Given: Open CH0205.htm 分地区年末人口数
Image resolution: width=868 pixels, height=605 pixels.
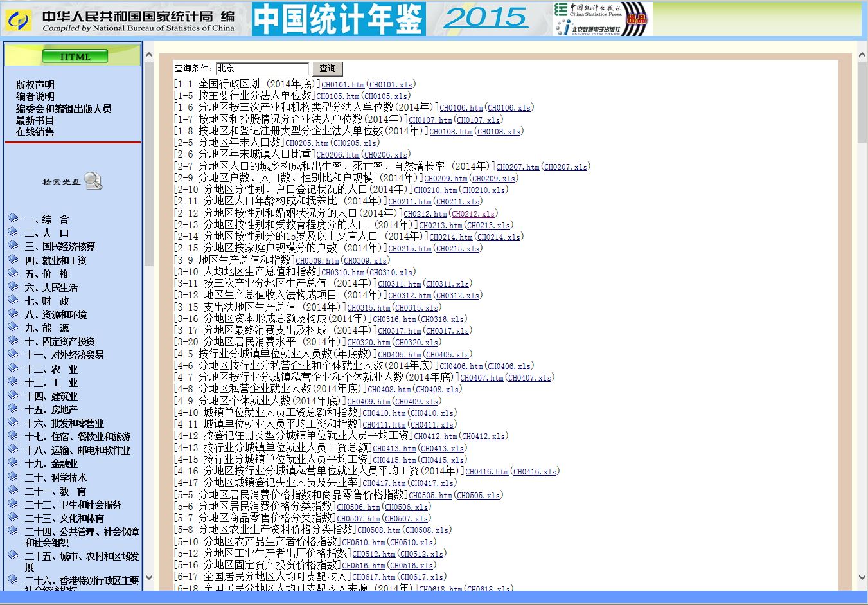Looking at the screenshot, I should pos(306,143).
